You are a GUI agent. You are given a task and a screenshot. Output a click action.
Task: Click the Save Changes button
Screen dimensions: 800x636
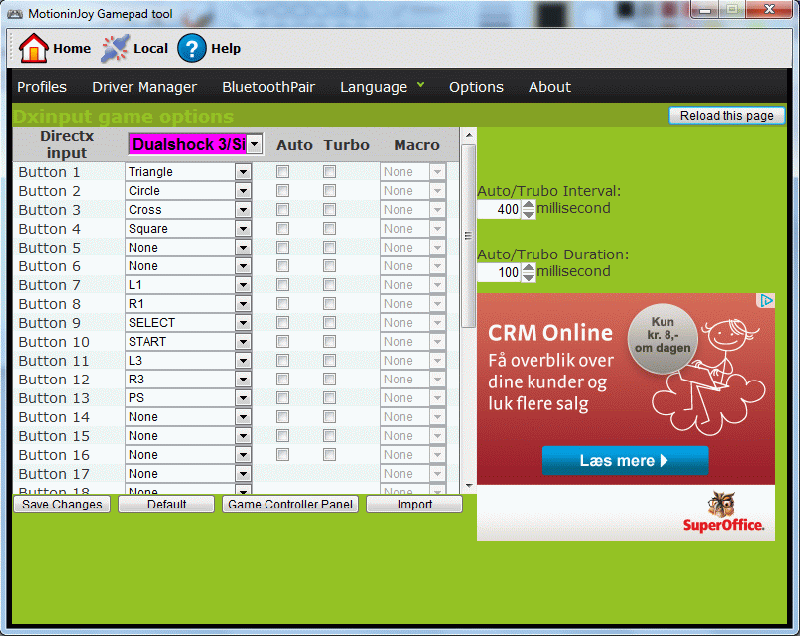pyautogui.click(x=62, y=504)
